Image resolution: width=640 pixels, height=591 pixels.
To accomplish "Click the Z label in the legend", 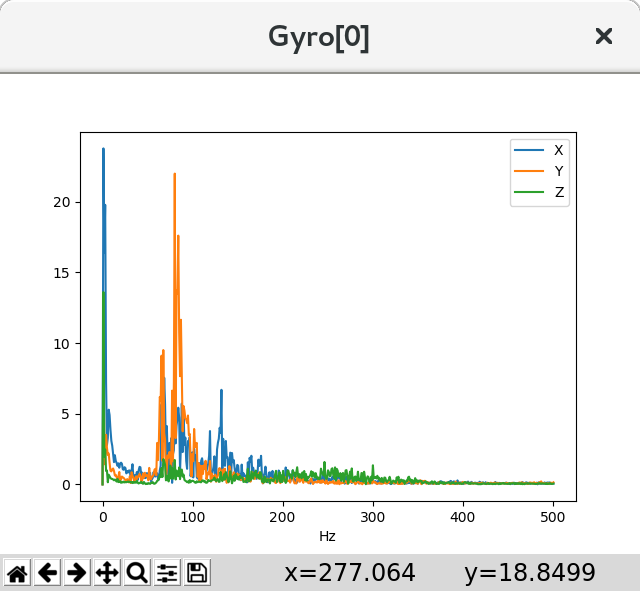I will (559, 192).
